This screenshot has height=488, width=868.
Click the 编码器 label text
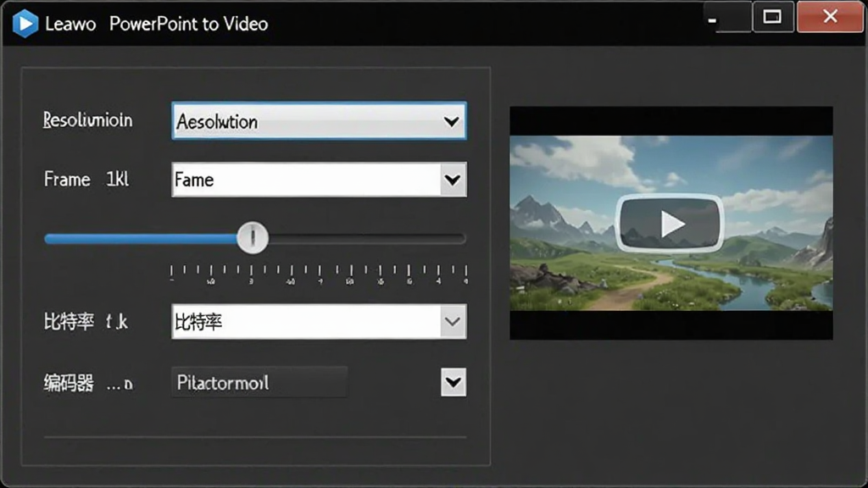click(x=69, y=383)
